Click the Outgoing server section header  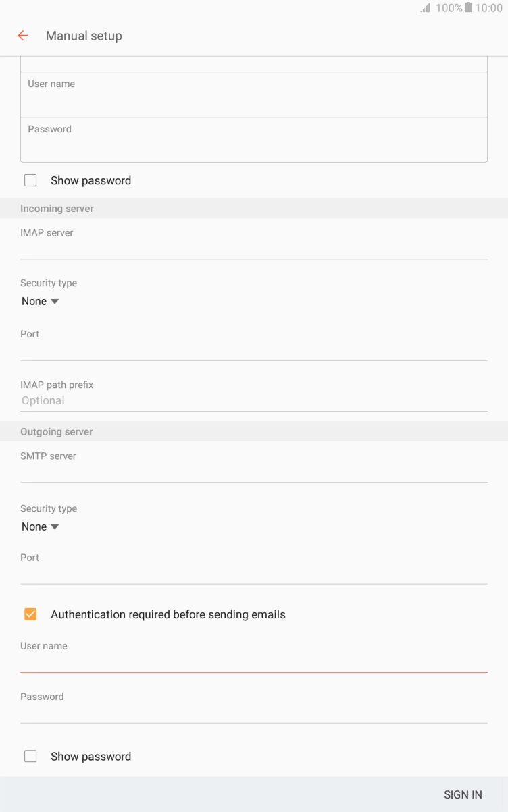[x=57, y=431]
